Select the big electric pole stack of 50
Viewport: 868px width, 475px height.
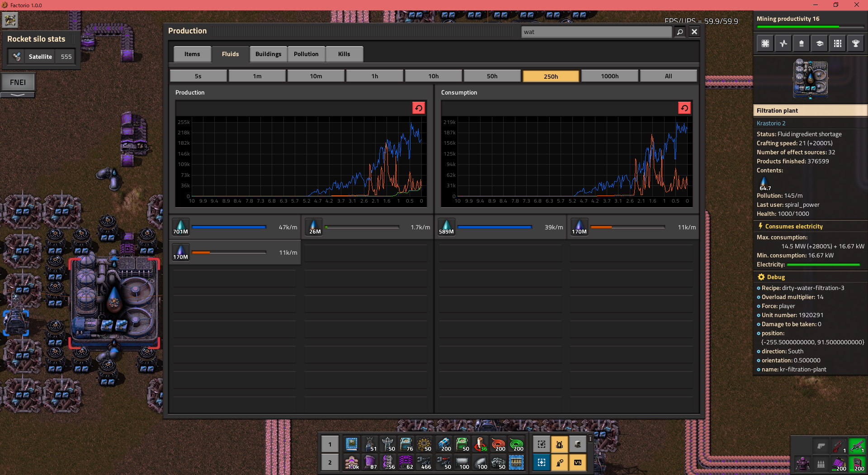coord(387,444)
